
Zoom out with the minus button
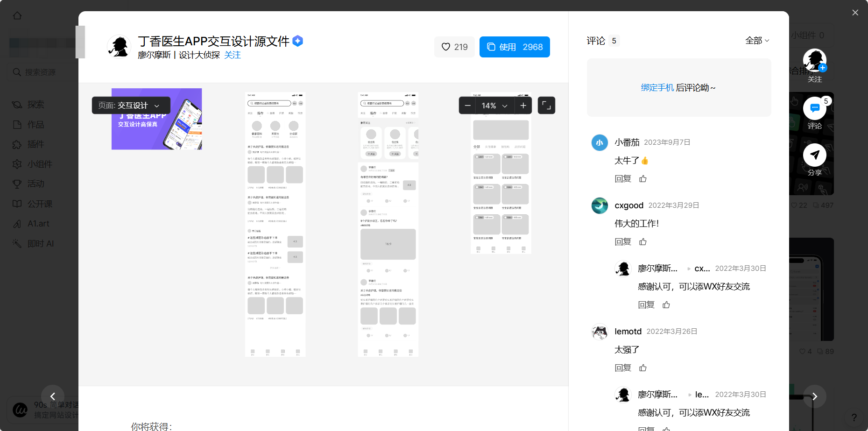click(467, 106)
